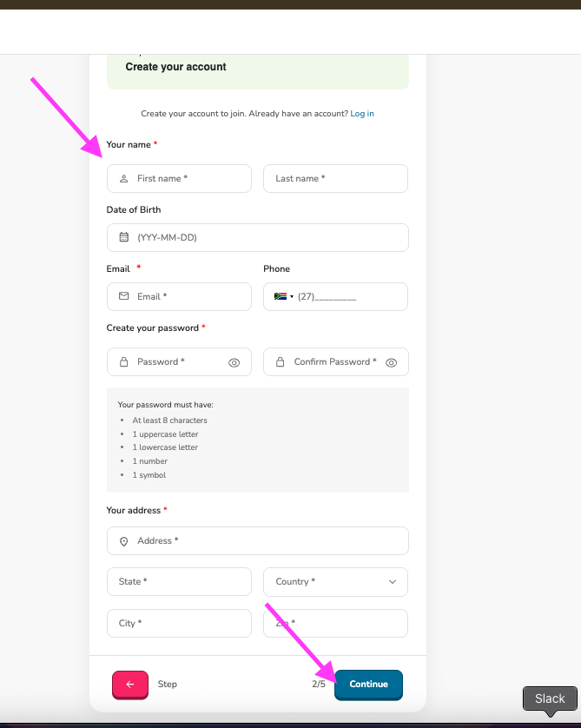The image size is (581, 728).
Task: Focus the Last name input field
Action: tap(335, 179)
